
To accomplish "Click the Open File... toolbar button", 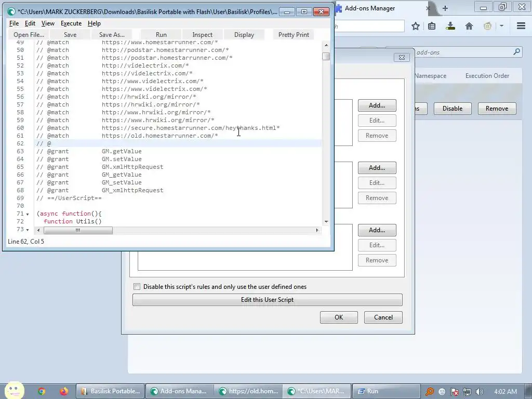I will point(29,35).
